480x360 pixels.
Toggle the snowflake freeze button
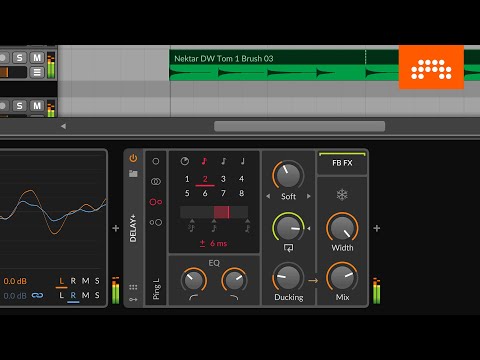342,195
